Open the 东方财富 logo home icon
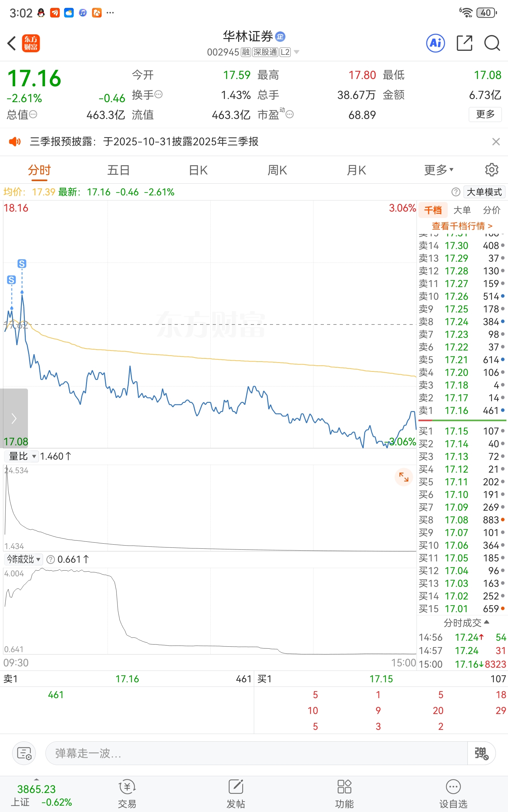 [x=31, y=43]
